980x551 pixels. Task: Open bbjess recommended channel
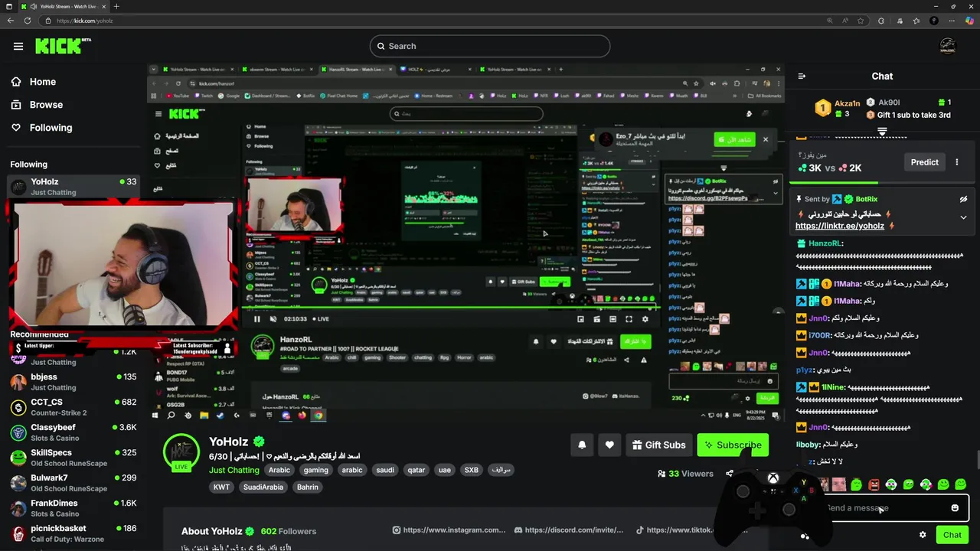[x=73, y=382]
